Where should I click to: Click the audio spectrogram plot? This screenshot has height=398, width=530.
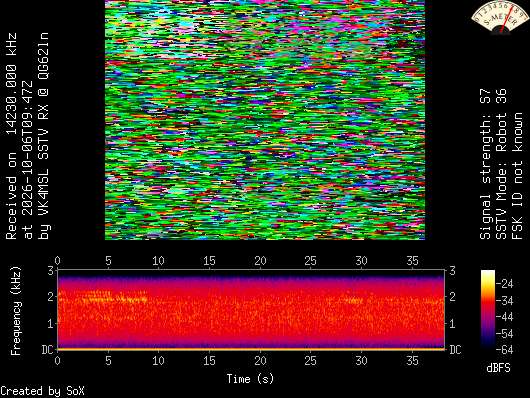click(x=251, y=310)
